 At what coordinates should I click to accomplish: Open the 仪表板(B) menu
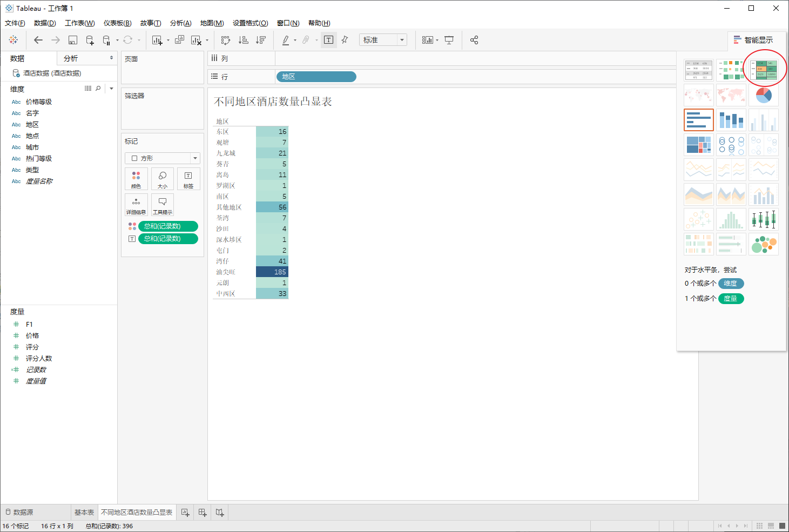pyautogui.click(x=118, y=23)
